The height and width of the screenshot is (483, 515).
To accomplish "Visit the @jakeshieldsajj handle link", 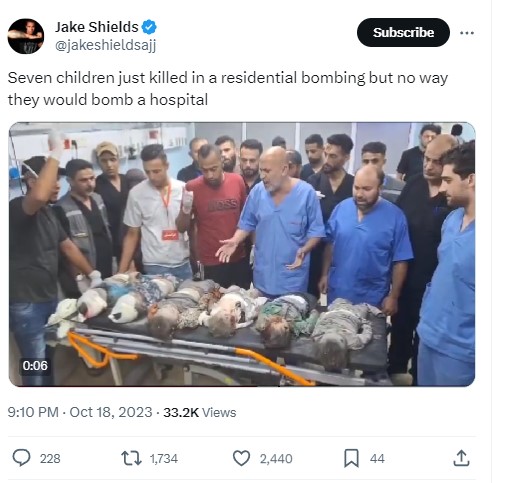I will click(105, 45).
